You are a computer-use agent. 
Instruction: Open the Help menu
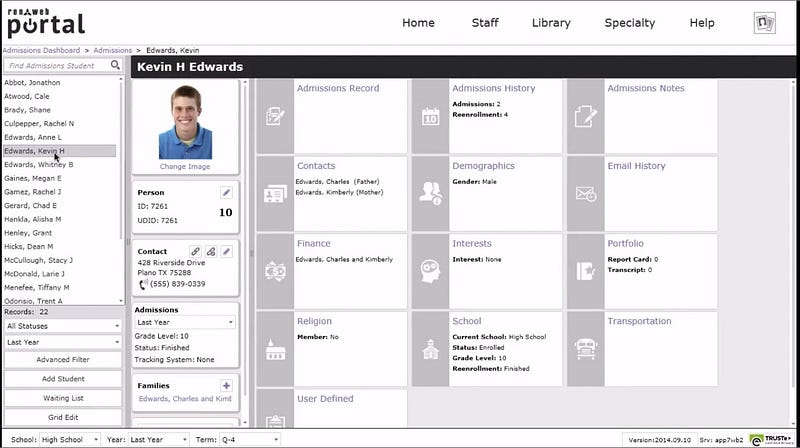(x=702, y=23)
